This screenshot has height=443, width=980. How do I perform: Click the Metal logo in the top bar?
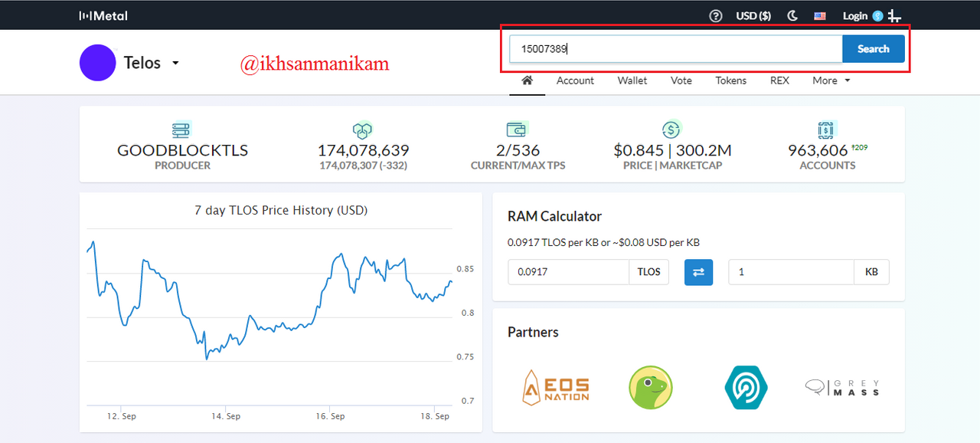click(103, 15)
